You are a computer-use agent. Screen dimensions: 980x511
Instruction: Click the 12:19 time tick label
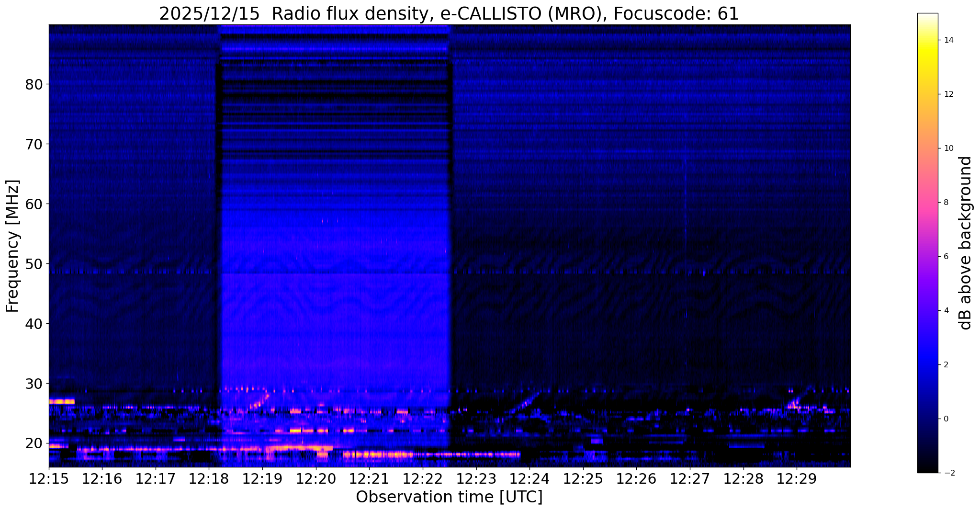(262, 479)
